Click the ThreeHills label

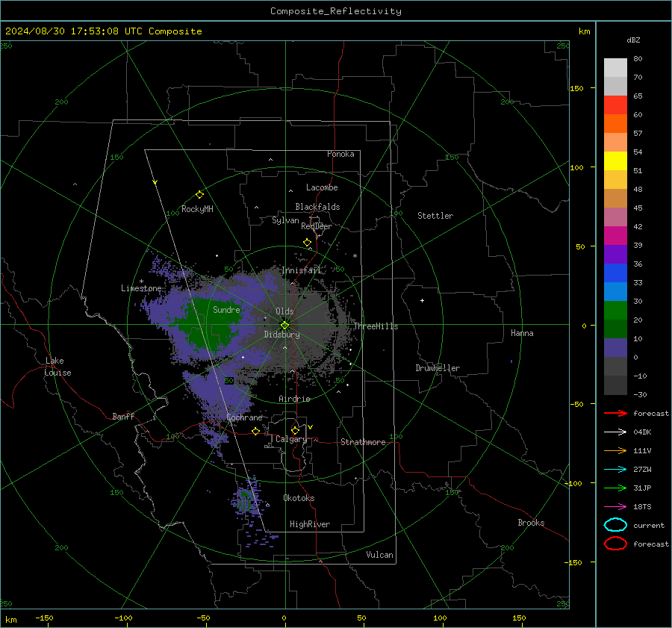376,326
